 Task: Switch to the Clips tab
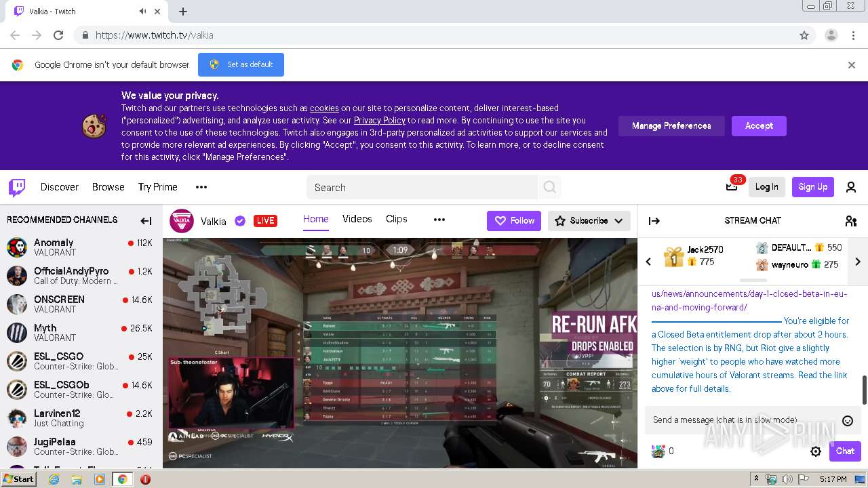tap(397, 219)
